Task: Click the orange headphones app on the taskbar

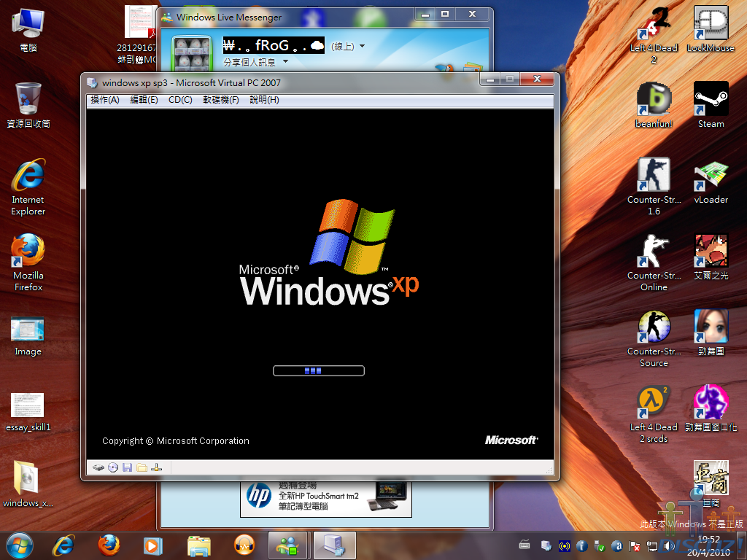Action: 244,545
